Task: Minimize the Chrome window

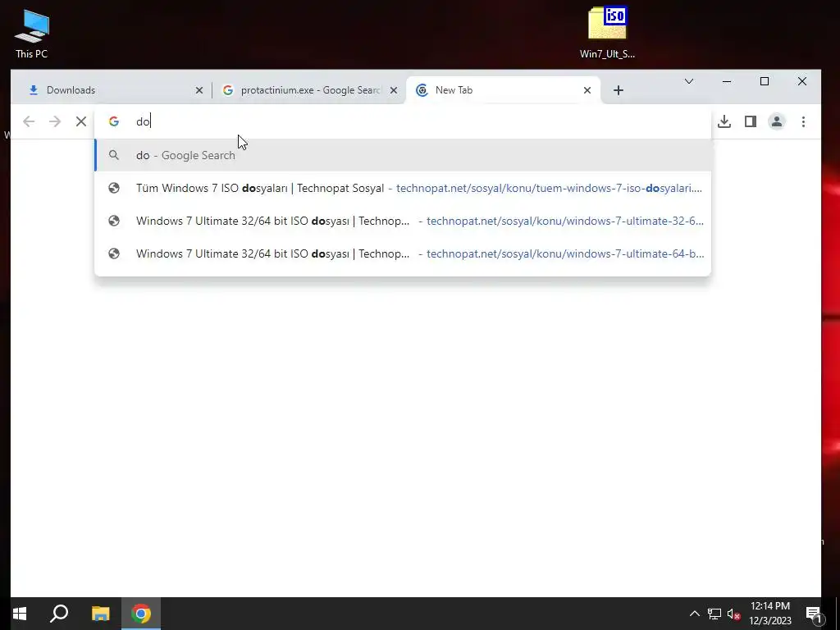Action: 727,81
